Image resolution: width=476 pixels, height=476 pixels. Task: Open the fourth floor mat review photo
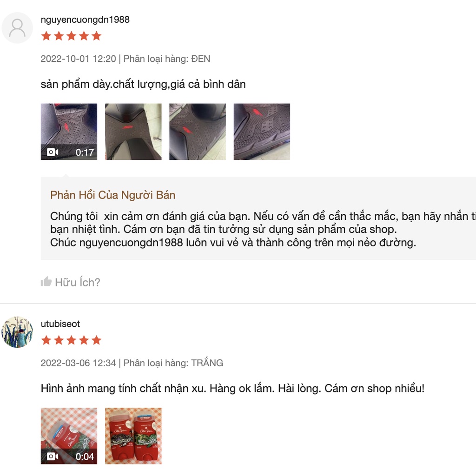(262, 132)
